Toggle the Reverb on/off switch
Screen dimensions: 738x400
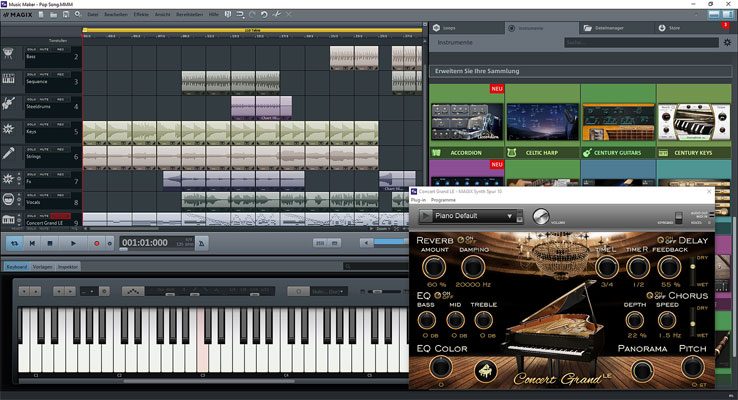click(461, 241)
